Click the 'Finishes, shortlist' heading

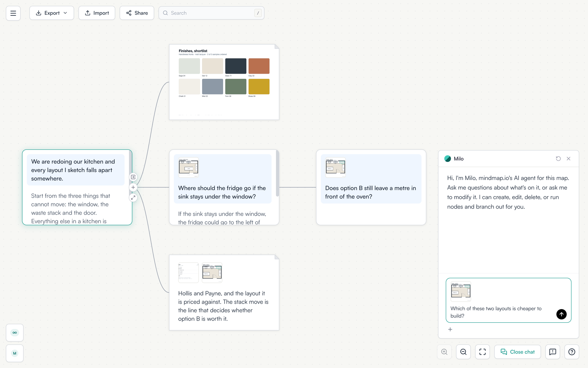click(x=193, y=51)
